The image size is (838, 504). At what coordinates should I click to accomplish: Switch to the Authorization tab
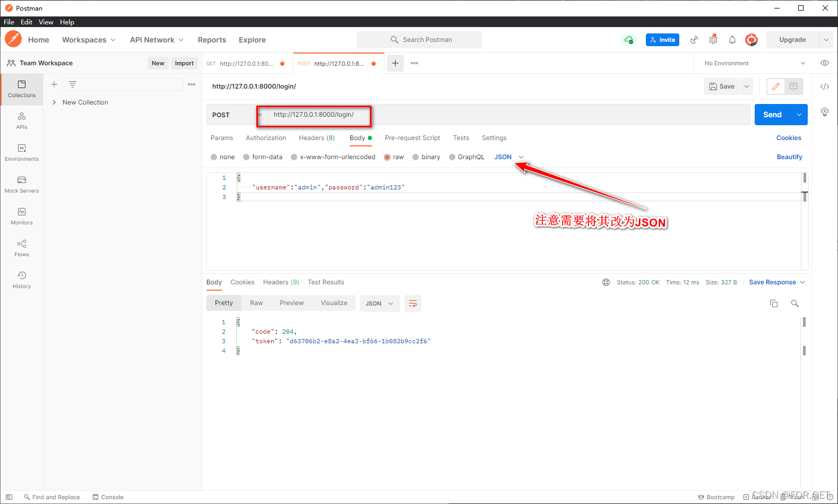[266, 138]
